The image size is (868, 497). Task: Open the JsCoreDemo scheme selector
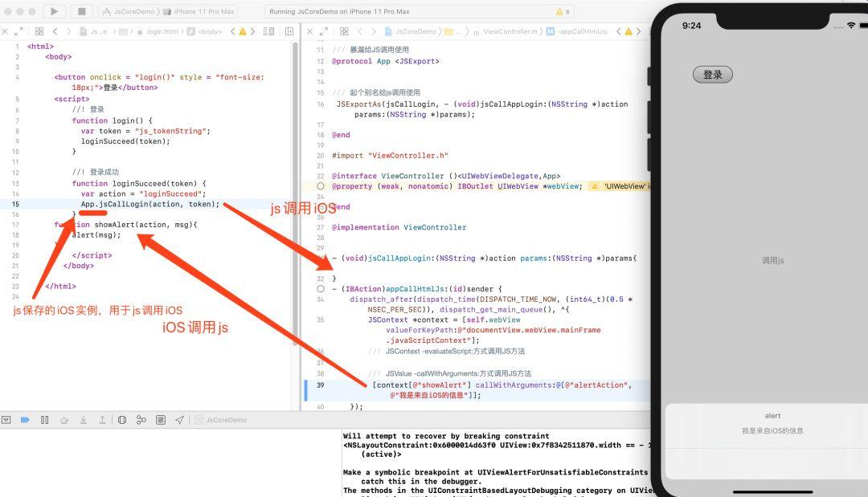131,11
